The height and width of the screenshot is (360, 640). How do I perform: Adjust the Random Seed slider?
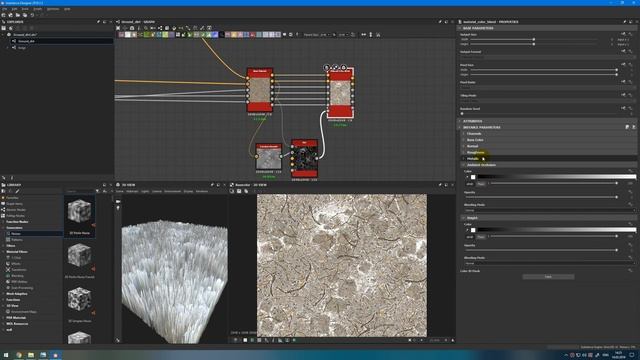pos(539,113)
